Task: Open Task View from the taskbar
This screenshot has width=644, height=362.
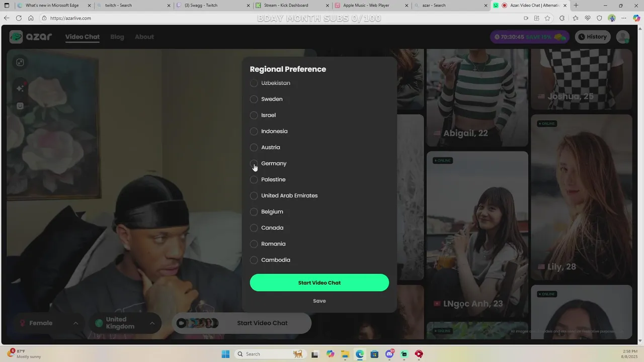Action: click(315, 354)
